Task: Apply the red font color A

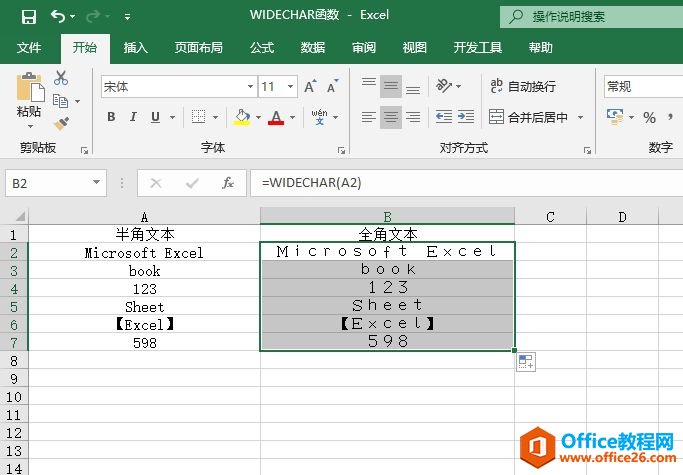Action: (276, 117)
